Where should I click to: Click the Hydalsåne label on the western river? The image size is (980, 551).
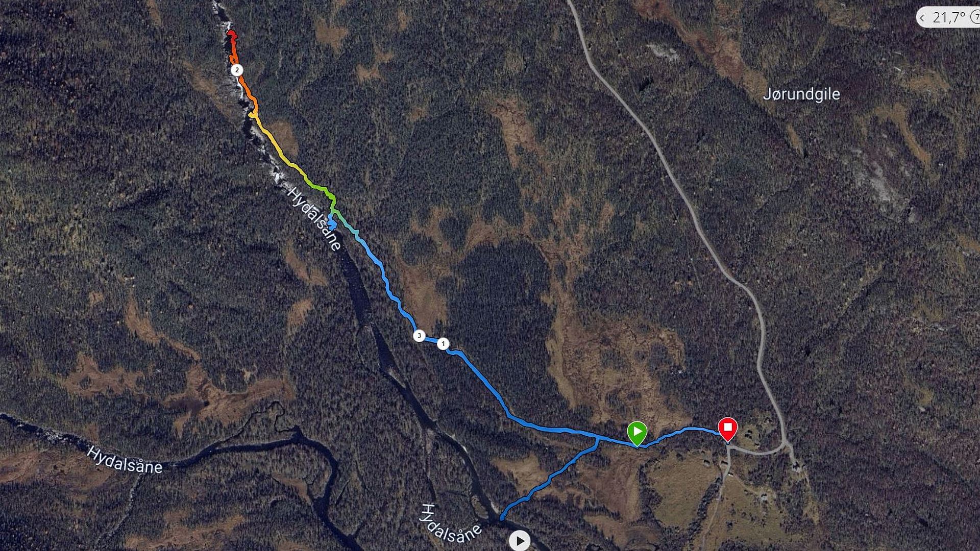[124, 460]
